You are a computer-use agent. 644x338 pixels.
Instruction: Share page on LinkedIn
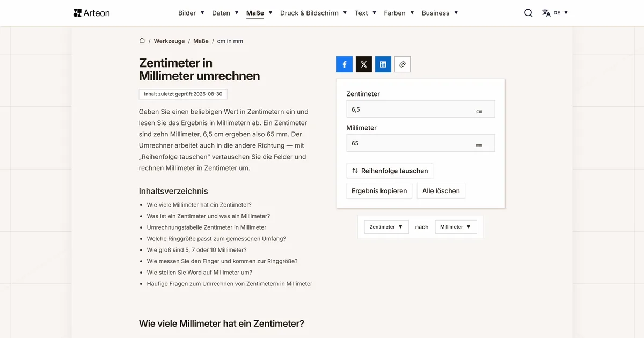coord(383,64)
